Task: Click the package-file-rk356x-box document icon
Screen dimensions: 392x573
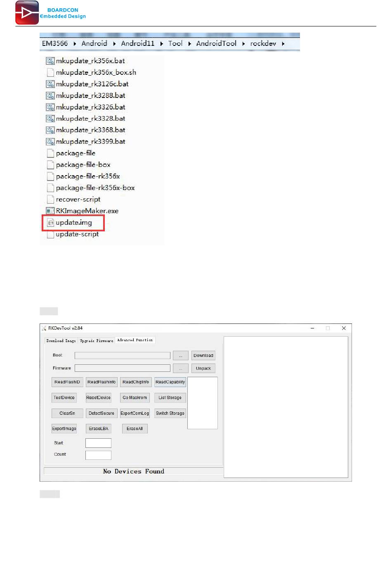Action: (50, 188)
